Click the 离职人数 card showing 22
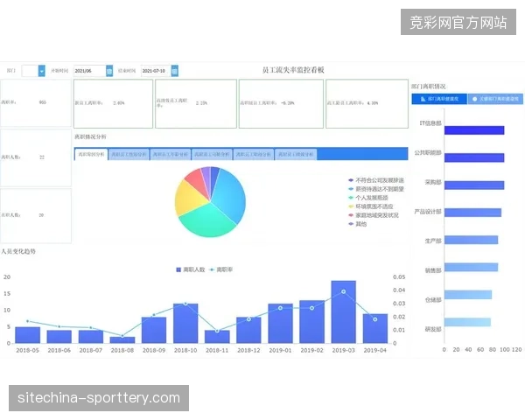The height and width of the screenshot is (420, 525). [36, 157]
